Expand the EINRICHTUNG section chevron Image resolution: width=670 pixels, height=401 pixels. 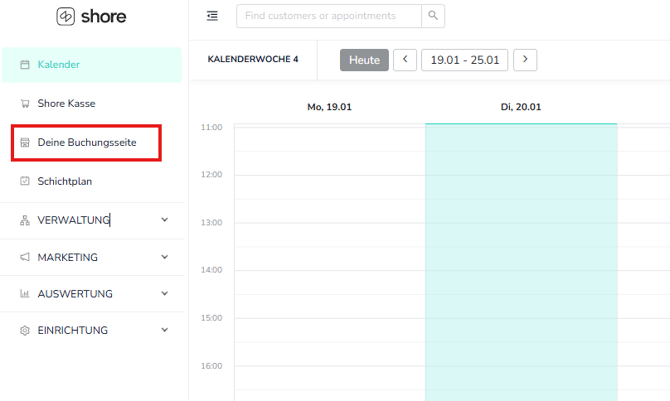click(x=165, y=330)
